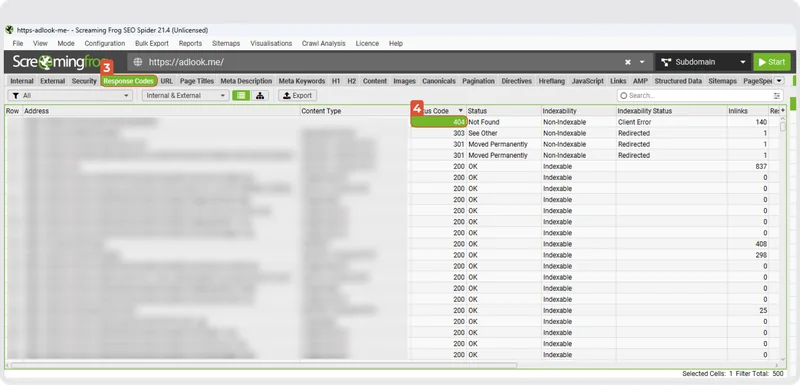Open the File menu
The height and width of the screenshot is (385, 800).
pyautogui.click(x=18, y=43)
